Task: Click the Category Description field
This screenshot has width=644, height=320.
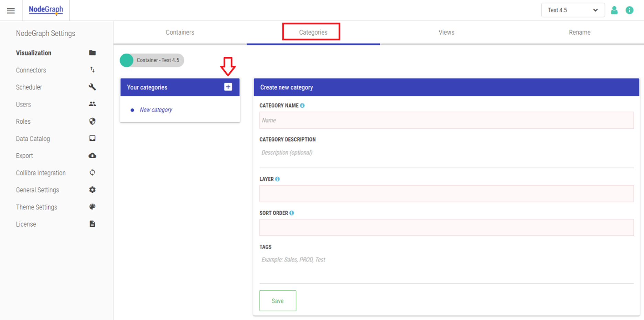Action: (446, 157)
